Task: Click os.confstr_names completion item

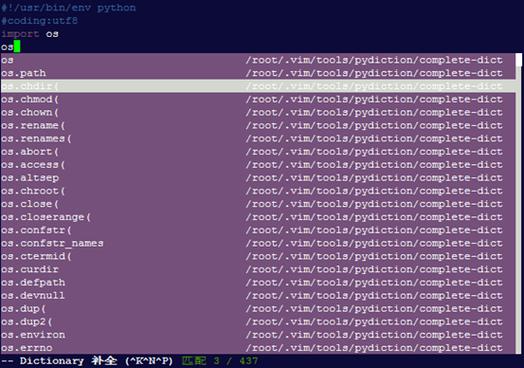Action: point(258,243)
